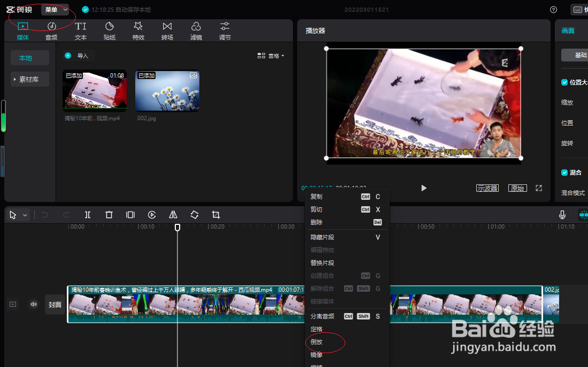Open the help question mark icon

point(553,10)
